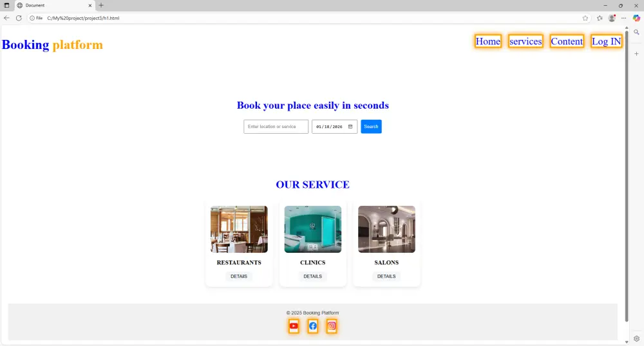Click the Booking platform logo text
Viewport: 644px width, 346px height.
point(52,44)
